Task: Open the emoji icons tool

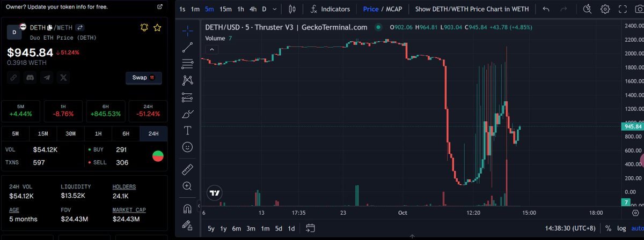Action: coord(187,146)
